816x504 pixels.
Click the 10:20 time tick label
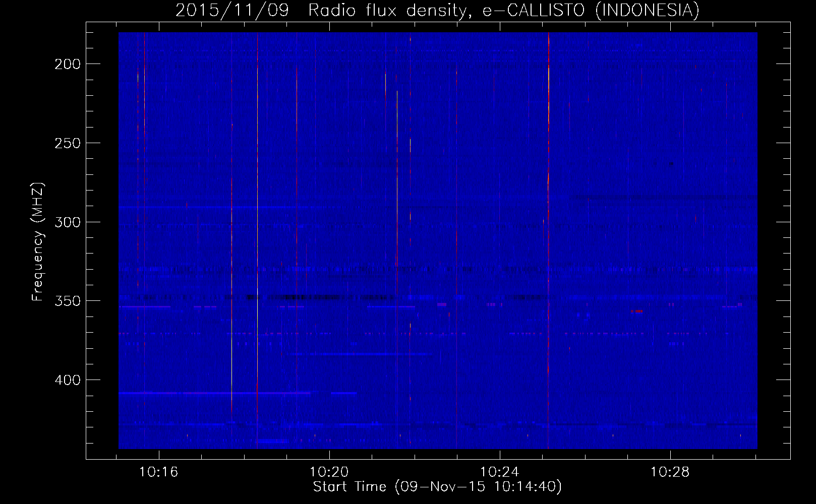pos(329,472)
